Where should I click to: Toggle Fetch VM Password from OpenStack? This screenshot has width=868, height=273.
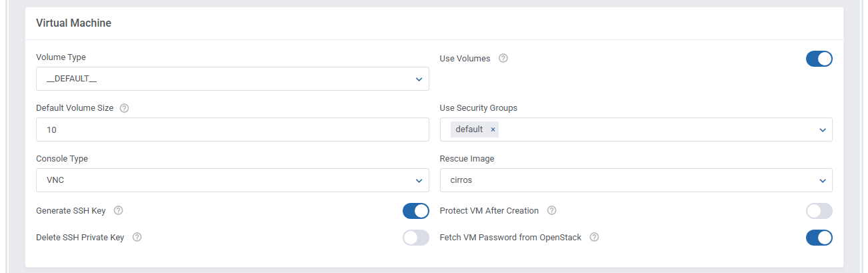819,238
